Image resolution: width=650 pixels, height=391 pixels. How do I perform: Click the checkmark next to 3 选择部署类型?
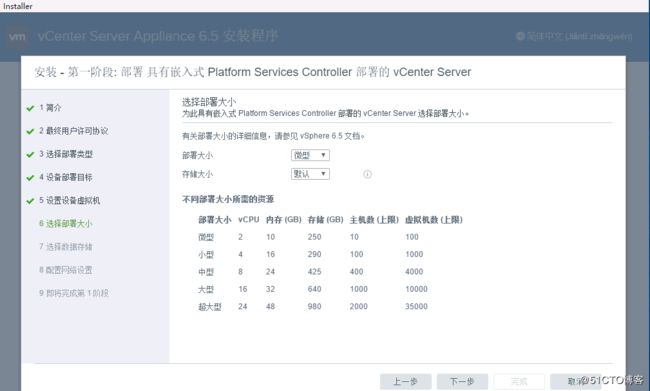(x=30, y=155)
